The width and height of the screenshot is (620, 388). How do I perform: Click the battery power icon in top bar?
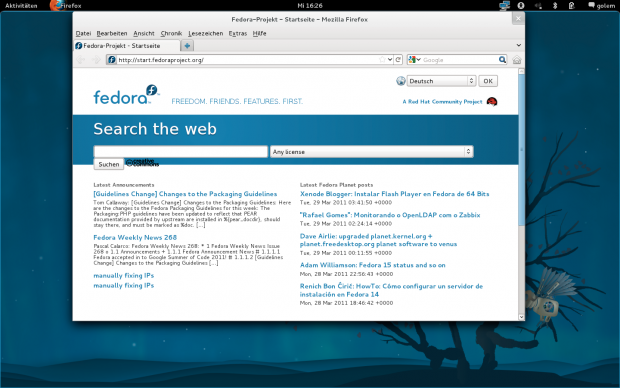click(571, 5)
